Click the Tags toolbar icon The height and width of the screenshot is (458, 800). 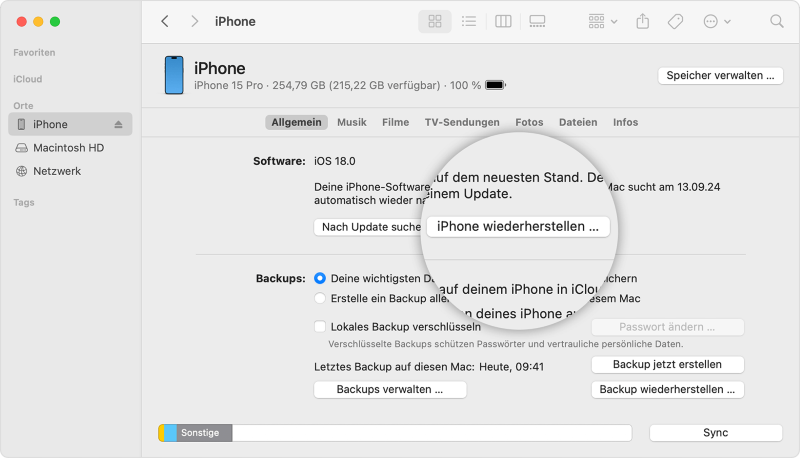pos(675,21)
